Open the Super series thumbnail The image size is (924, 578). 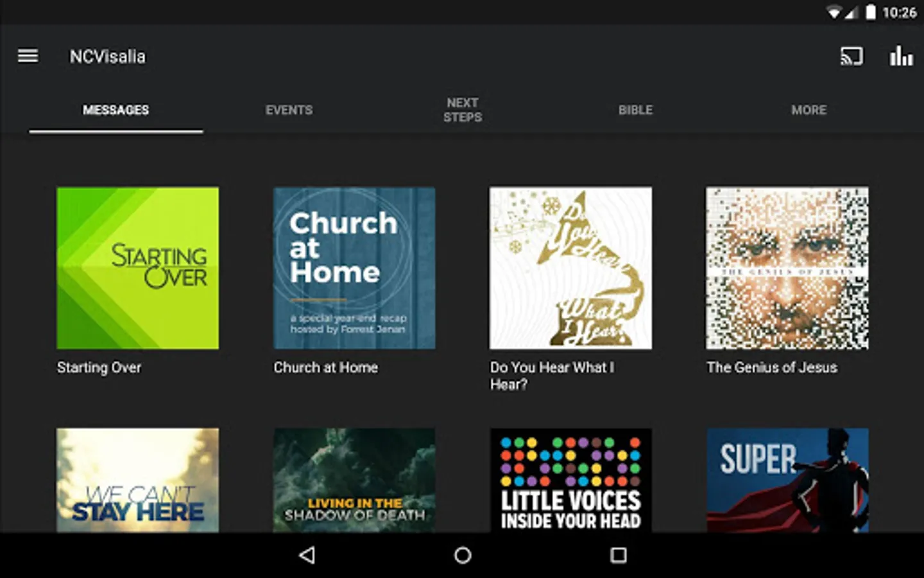coord(787,480)
